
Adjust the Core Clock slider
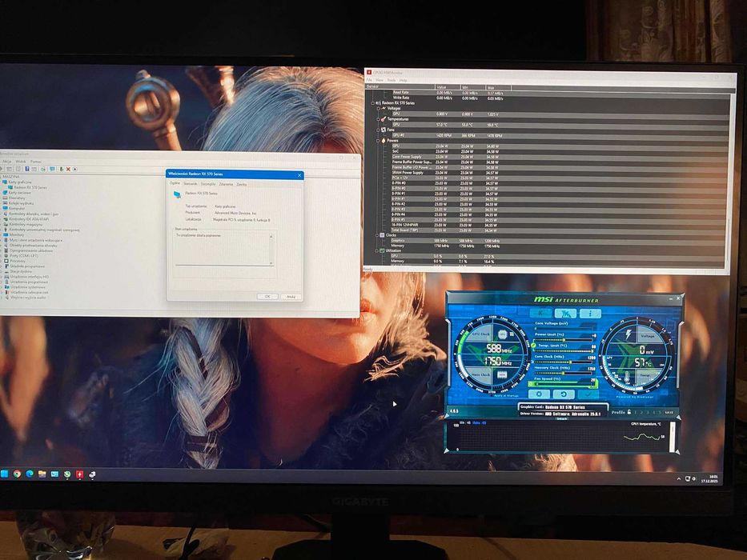(x=564, y=362)
